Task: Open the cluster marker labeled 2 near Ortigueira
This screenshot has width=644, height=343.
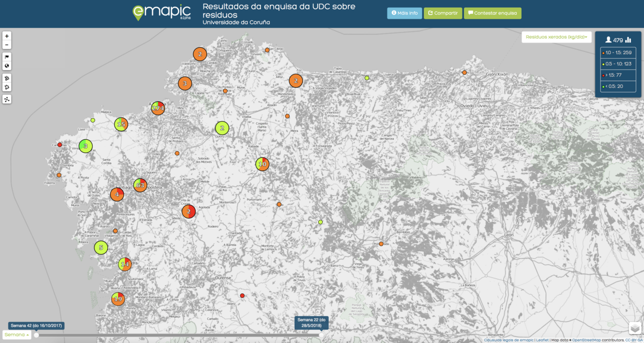Action: point(200,54)
